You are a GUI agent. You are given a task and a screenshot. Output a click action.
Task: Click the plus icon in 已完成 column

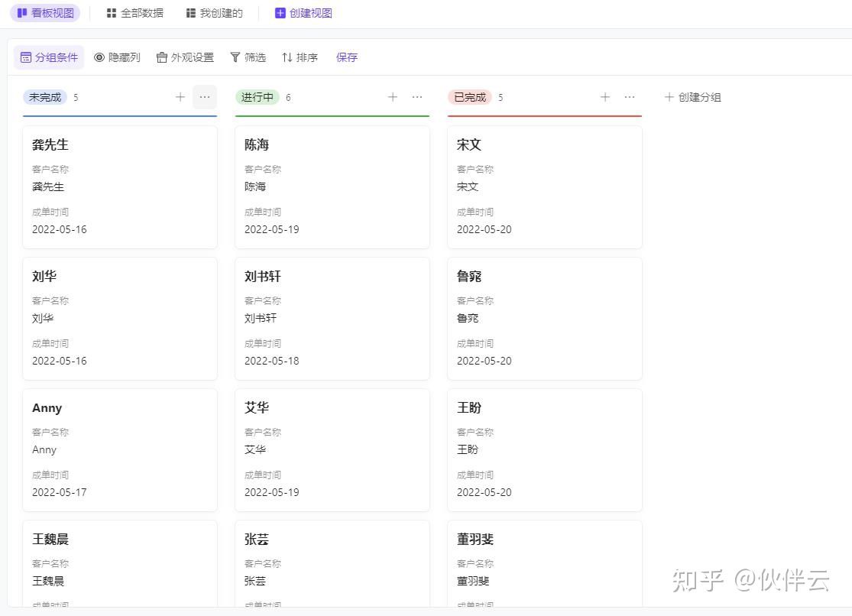click(605, 97)
